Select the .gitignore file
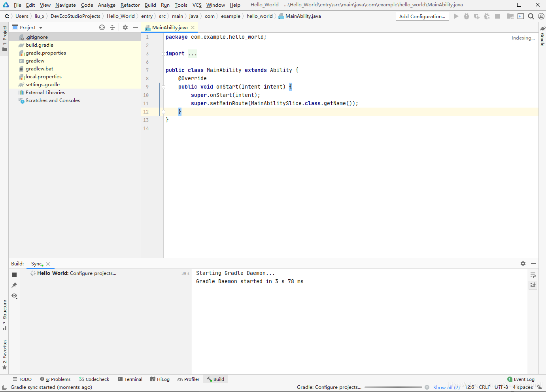This screenshot has width=546, height=392. (75, 37)
